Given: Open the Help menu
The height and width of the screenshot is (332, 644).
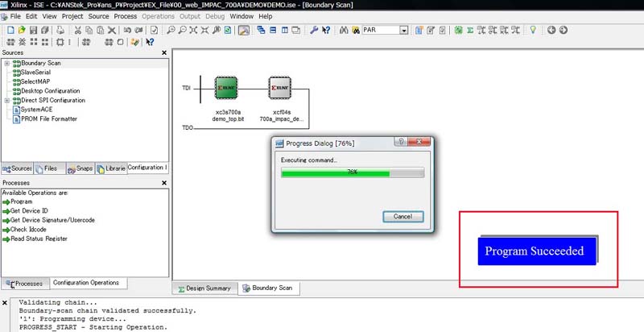Looking at the screenshot, I should [266, 16].
